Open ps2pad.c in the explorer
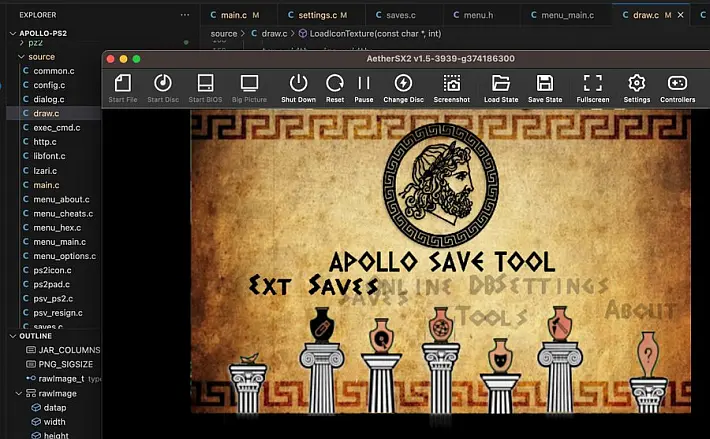The height and width of the screenshot is (439, 710). (53, 284)
